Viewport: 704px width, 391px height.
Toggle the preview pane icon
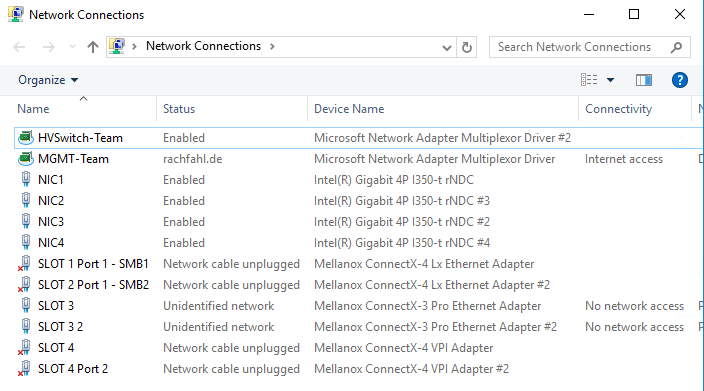tap(644, 80)
